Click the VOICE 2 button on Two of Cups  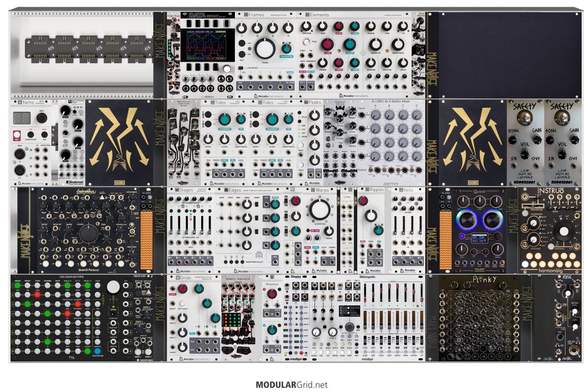click(148, 352)
